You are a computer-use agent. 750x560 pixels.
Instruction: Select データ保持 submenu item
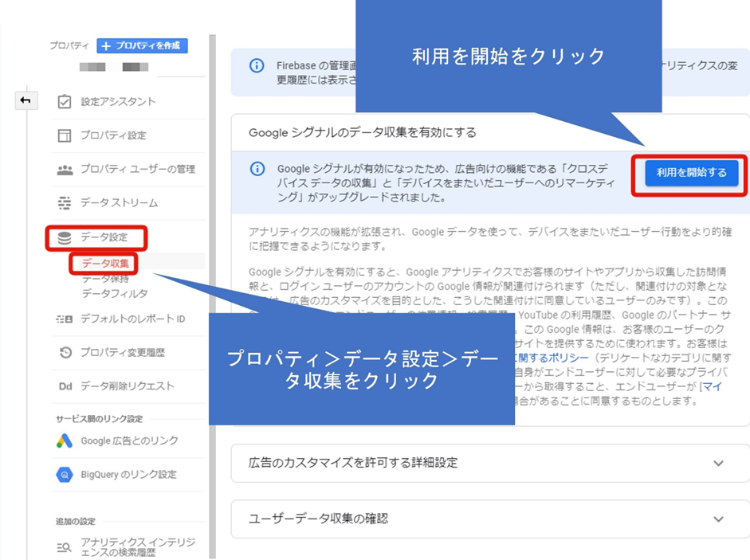click(x=104, y=279)
